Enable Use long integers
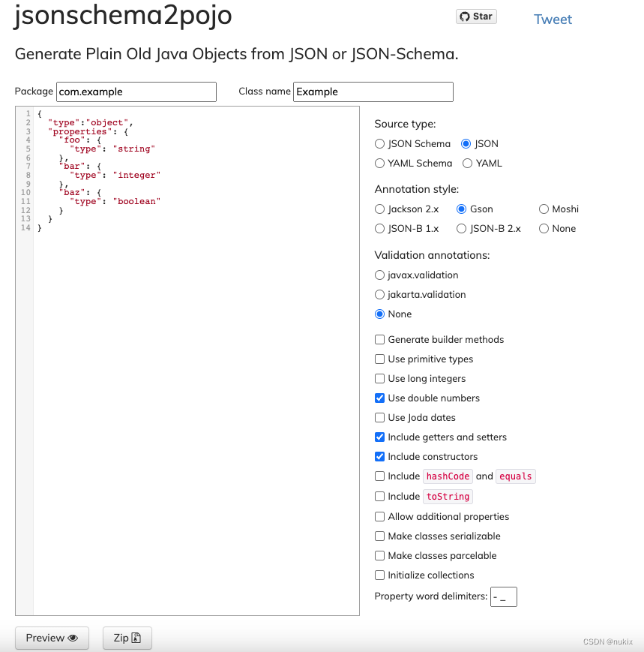Image resolution: width=644 pixels, height=652 pixels. coord(379,379)
